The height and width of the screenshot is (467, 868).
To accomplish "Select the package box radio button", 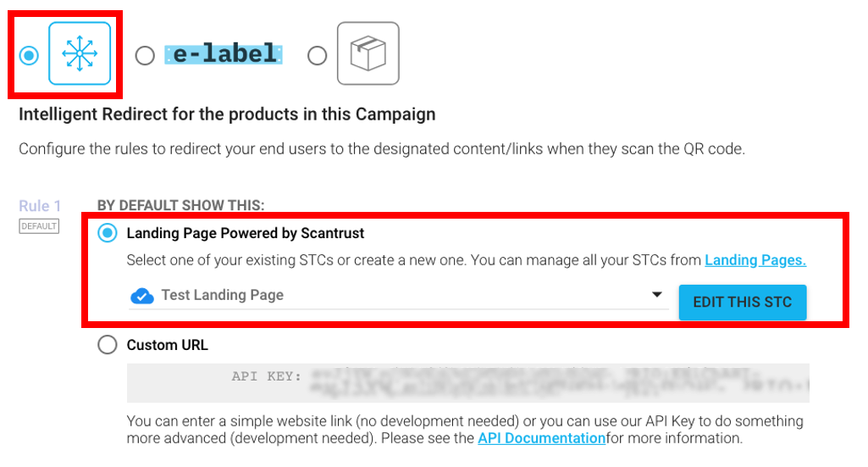I will click(x=318, y=55).
